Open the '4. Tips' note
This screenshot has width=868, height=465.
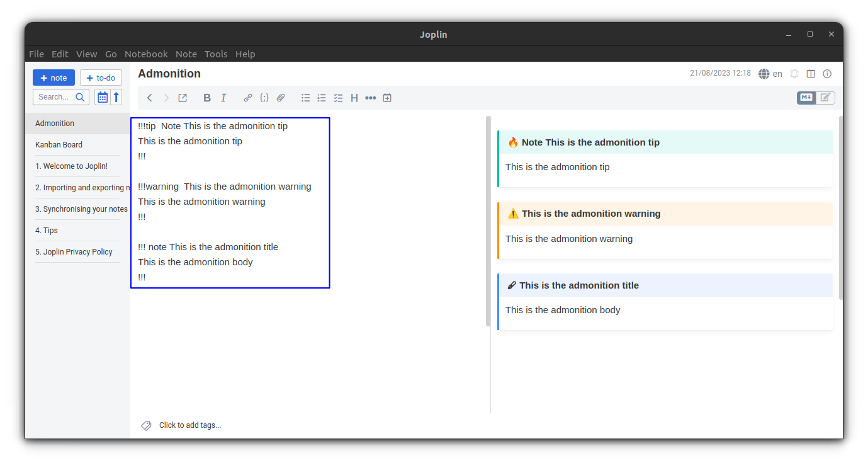click(77, 231)
